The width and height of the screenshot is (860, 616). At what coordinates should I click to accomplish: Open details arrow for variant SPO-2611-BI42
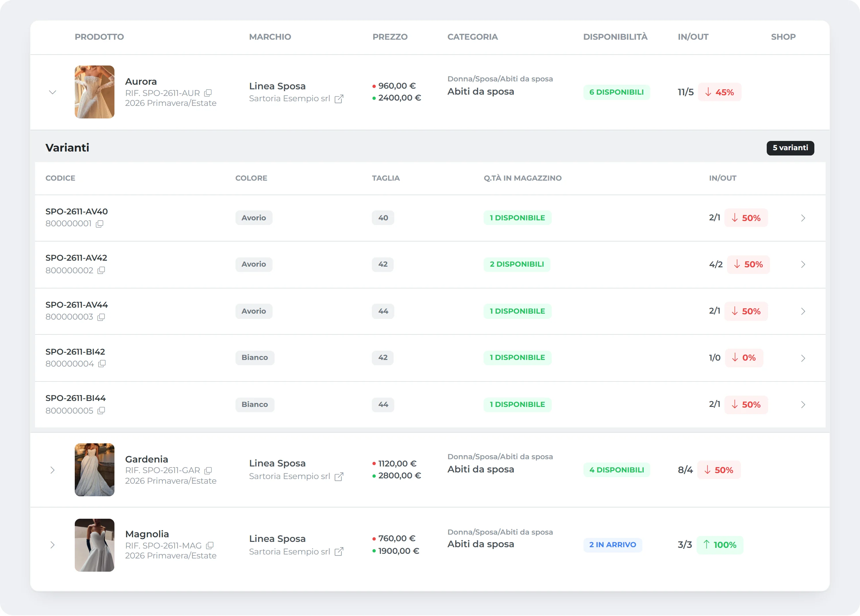click(803, 358)
